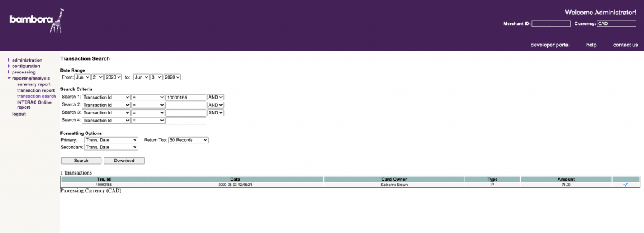Expand the administration menu arrow

tap(9, 60)
